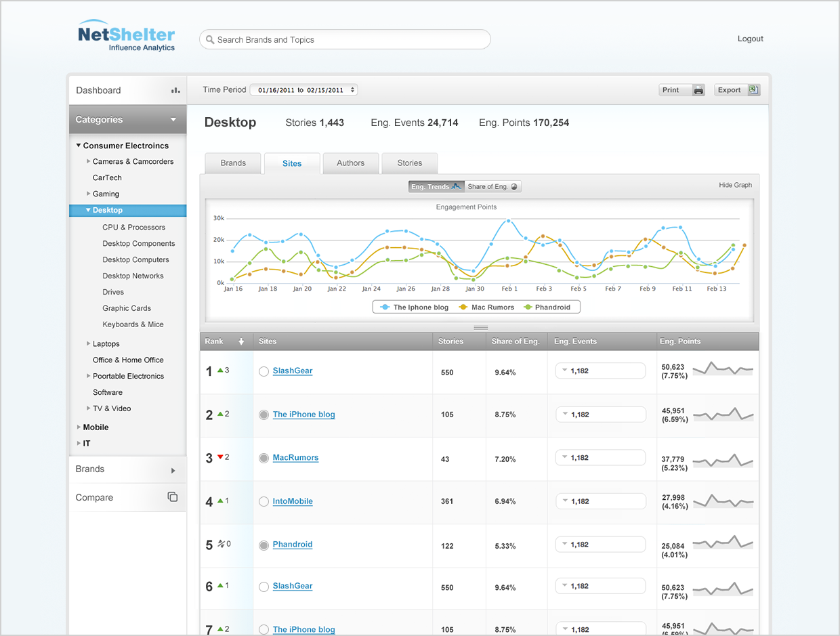Open Phandroid Eng. Events dropdown

[600, 544]
